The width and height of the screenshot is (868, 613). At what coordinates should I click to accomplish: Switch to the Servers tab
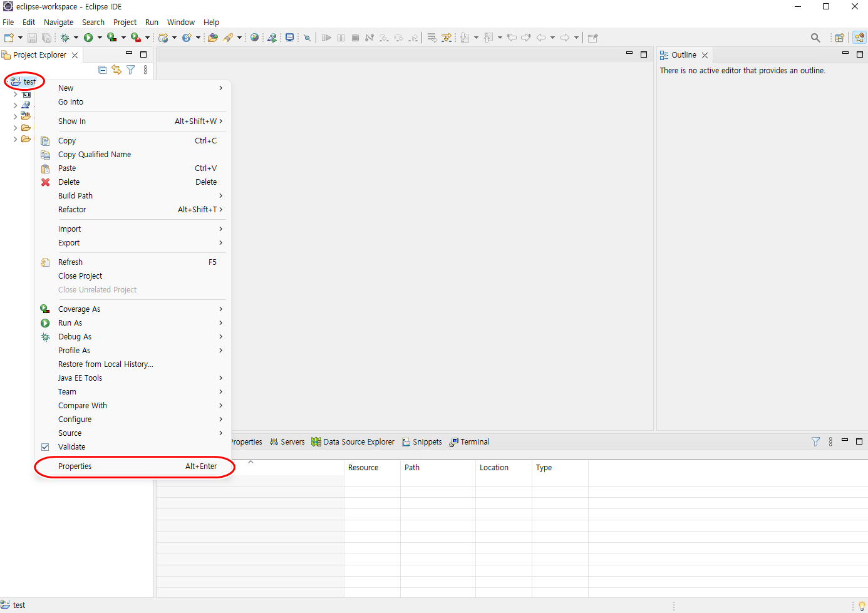click(287, 442)
